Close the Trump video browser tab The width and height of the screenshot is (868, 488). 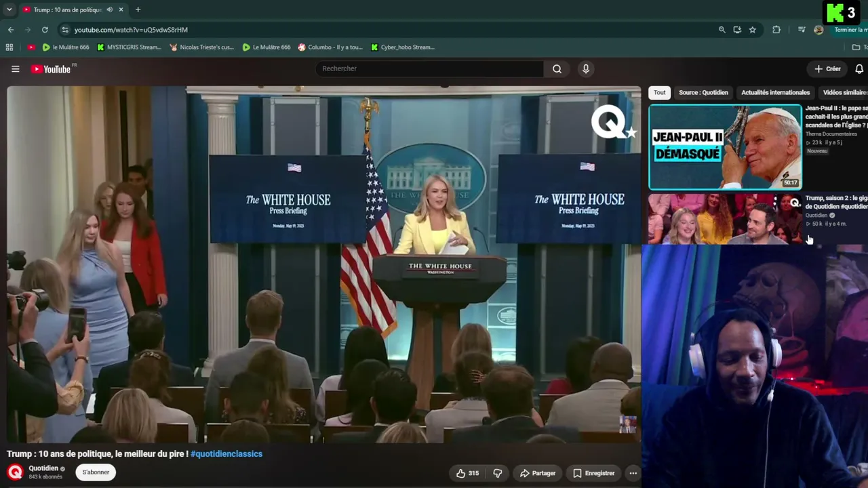click(x=121, y=9)
